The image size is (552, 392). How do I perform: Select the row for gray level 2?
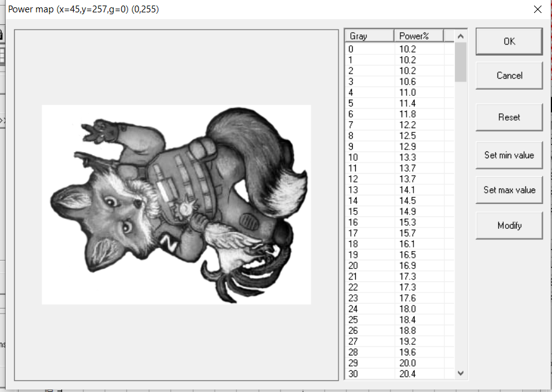400,70
